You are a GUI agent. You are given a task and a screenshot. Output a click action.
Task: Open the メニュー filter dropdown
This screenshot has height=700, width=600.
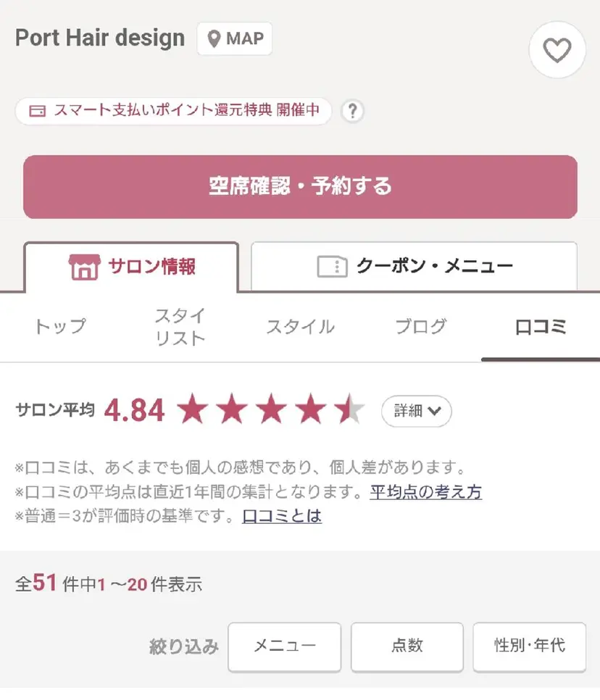[284, 646]
